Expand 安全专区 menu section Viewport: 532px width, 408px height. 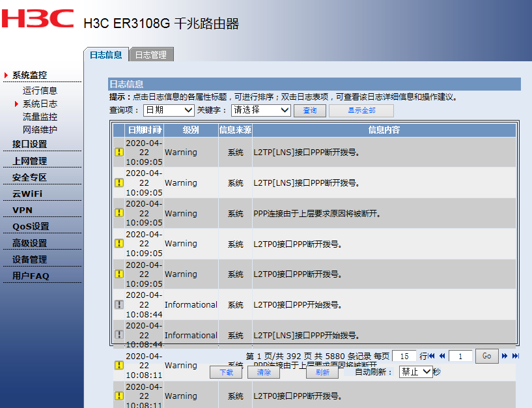29,177
